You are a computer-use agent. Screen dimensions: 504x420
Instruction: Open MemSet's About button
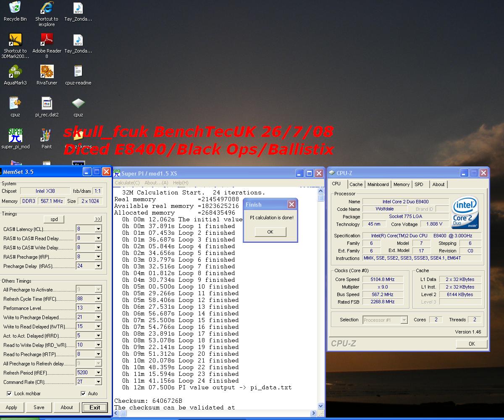click(x=67, y=407)
